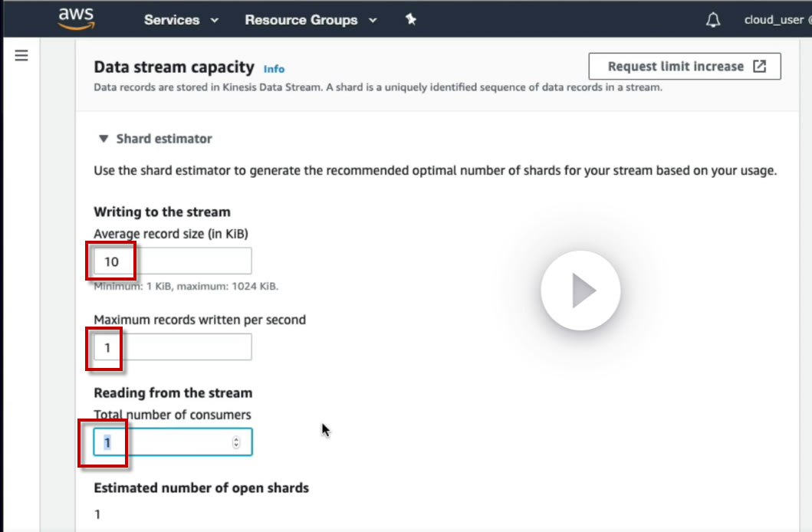The height and width of the screenshot is (532, 812).
Task: Collapse the Shard estimator section triangle
Action: [104, 139]
